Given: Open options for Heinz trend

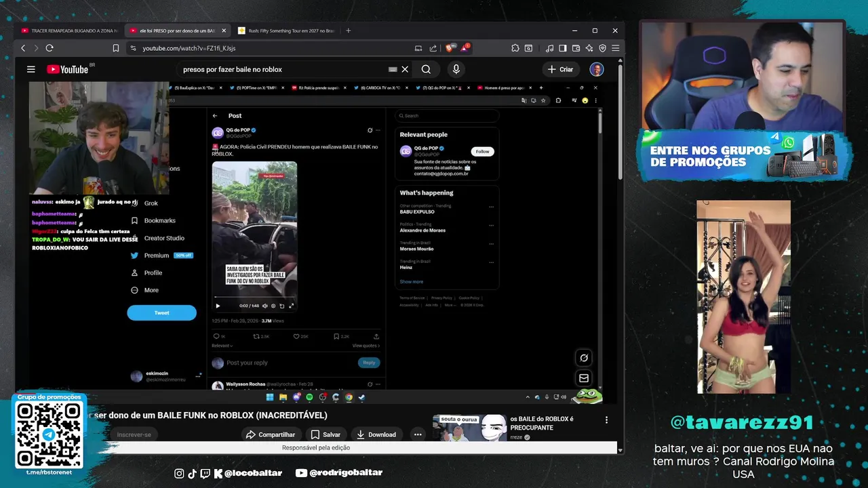Looking at the screenshot, I should 491,262.
